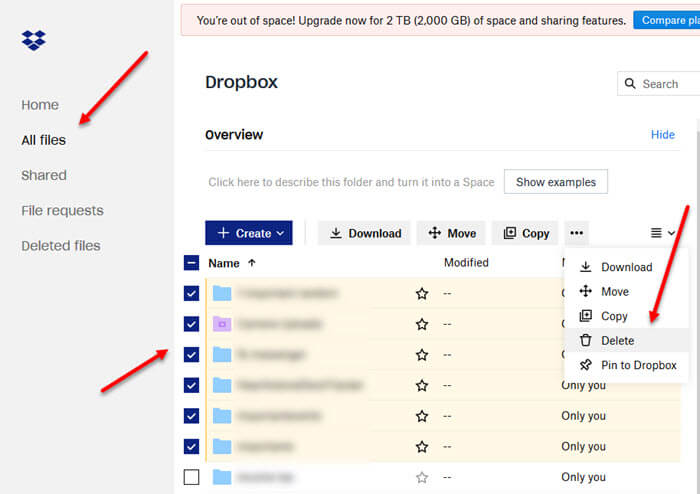The height and width of the screenshot is (494, 700).
Task: Click into the Search field
Action: (660, 84)
